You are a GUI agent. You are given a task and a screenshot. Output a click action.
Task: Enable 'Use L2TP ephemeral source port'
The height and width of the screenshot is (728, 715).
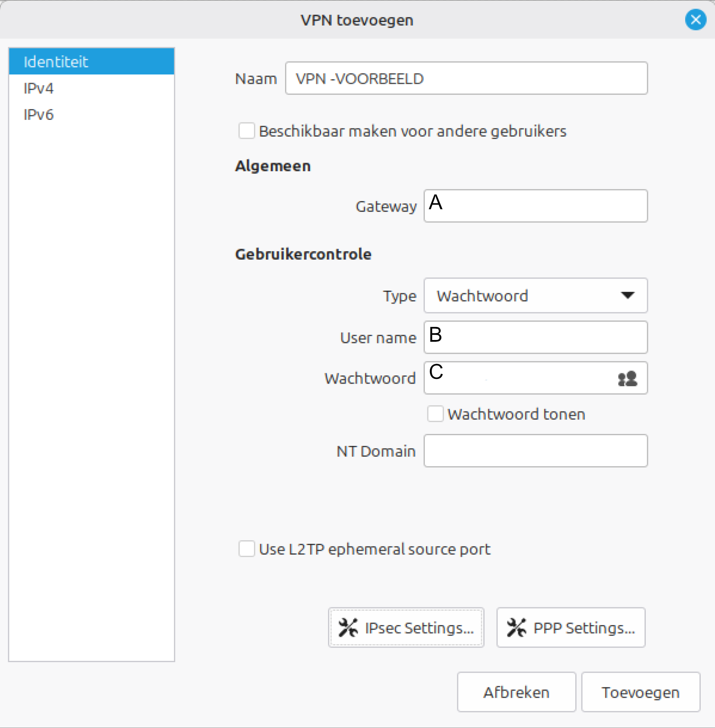pyautogui.click(x=247, y=549)
